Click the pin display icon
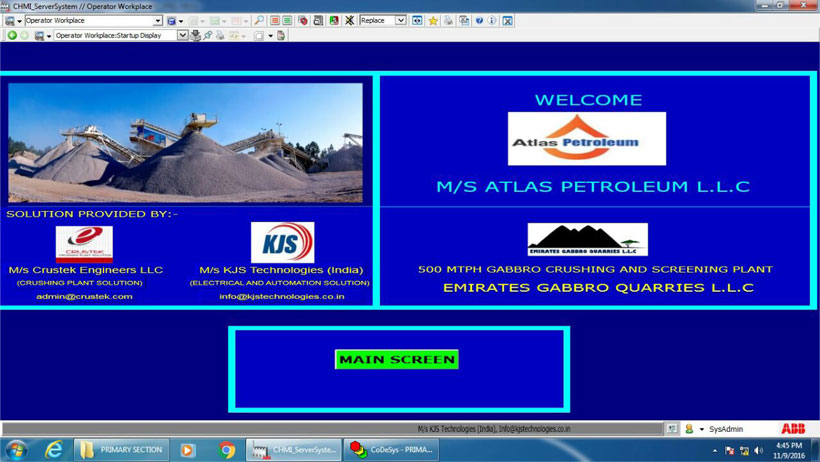 [x=208, y=36]
